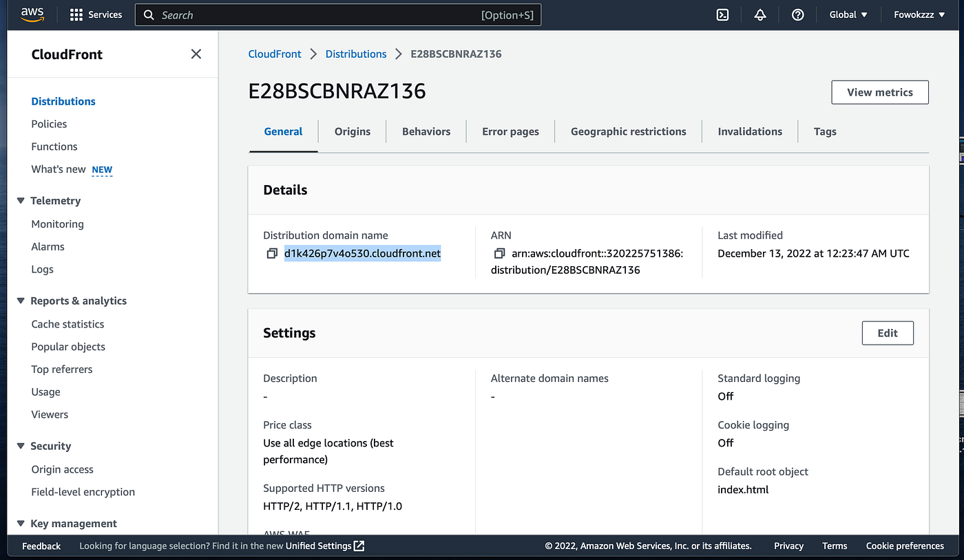Screen dimensions: 964x560
Task: Click the Use all edge locations value
Action: 328,451
